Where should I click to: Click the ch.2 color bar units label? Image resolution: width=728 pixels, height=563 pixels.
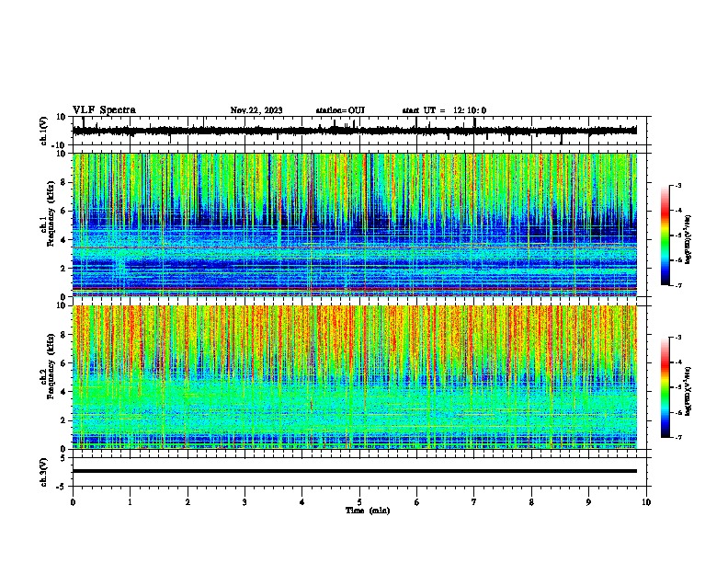click(x=688, y=391)
